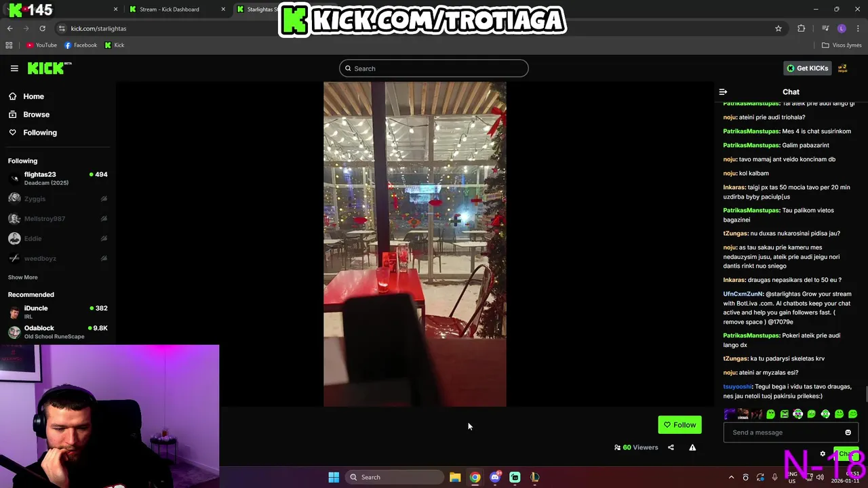This screenshot has height=488, width=868.
Task: Click the microphone tray icon
Action: click(x=774, y=477)
